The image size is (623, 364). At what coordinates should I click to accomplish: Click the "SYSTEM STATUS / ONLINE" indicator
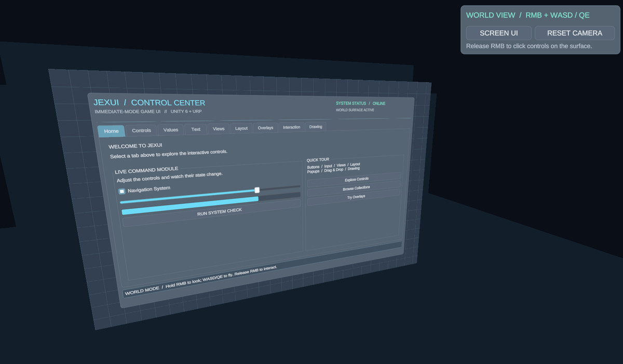361,103
